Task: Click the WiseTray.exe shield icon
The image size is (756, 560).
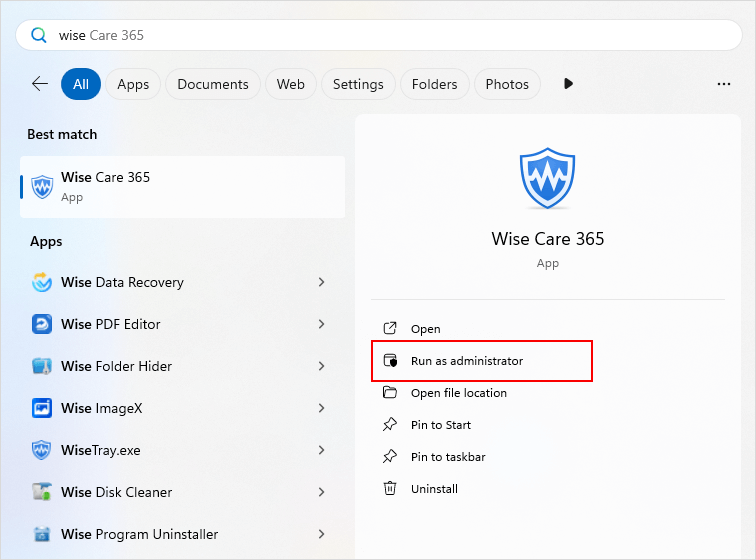Action: (42, 450)
